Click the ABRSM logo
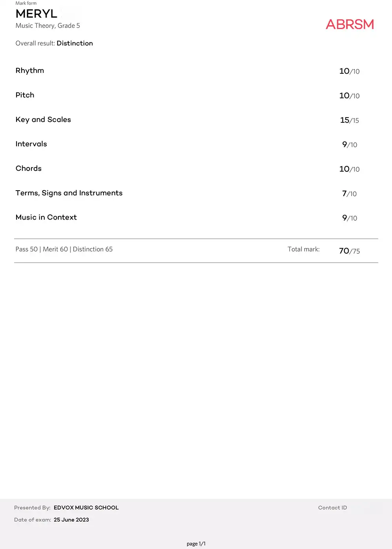This screenshot has height=549, width=392. click(x=350, y=24)
